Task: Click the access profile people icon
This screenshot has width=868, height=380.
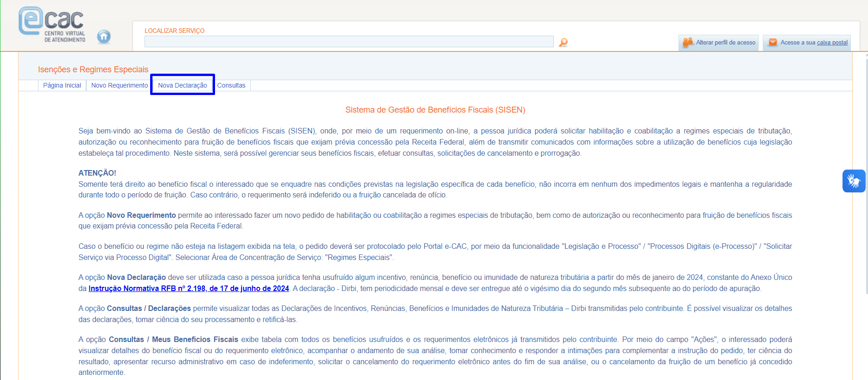Action: coord(688,43)
